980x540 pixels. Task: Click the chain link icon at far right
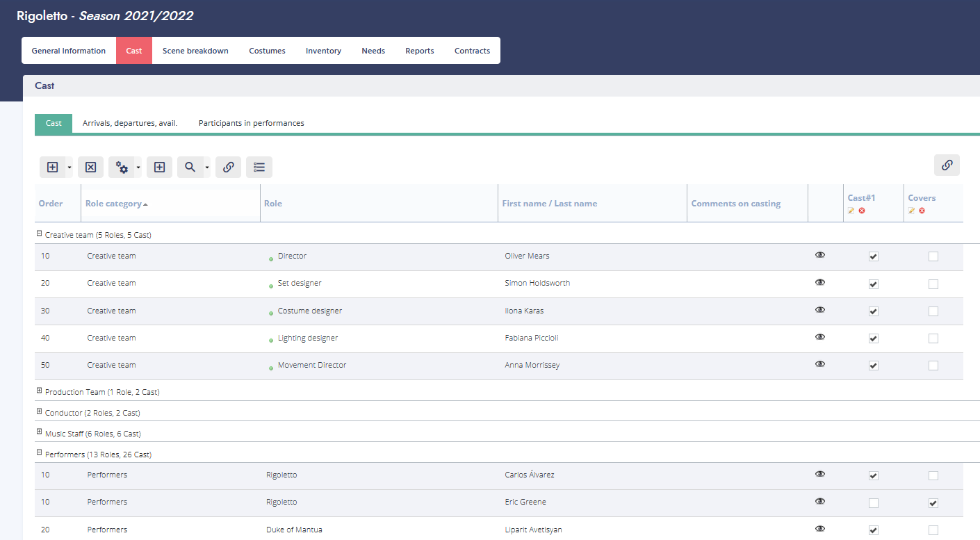(x=947, y=165)
